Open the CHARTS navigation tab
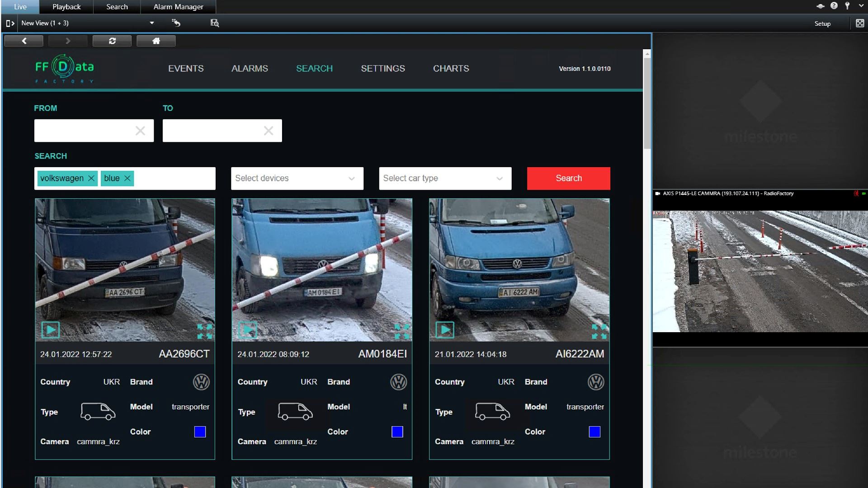Screen dimensions: 868x488 [451, 68]
